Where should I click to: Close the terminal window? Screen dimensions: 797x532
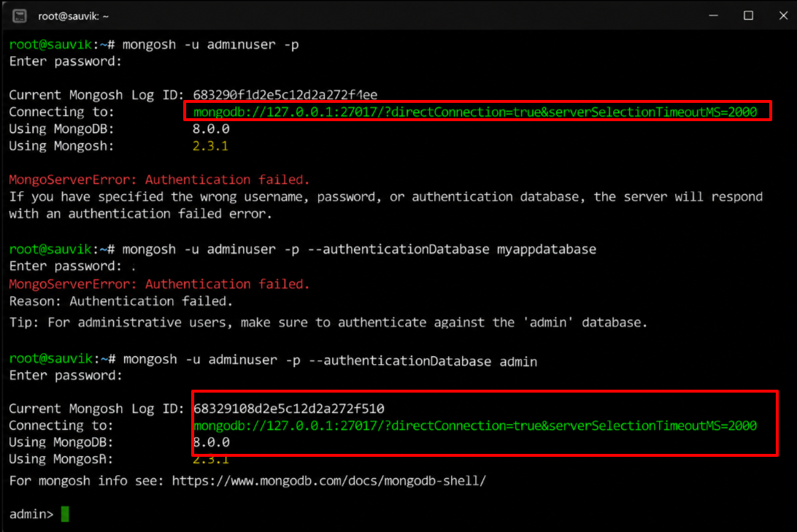click(783, 16)
